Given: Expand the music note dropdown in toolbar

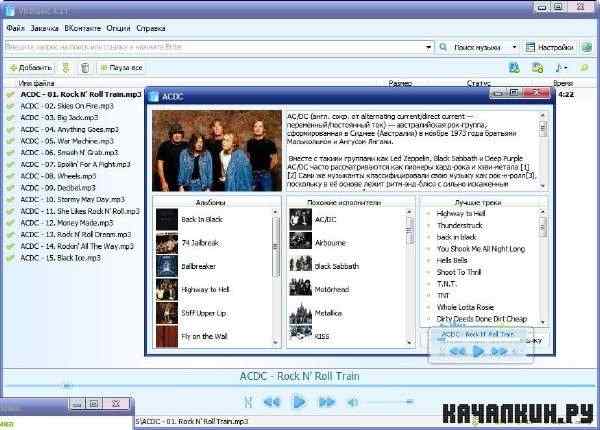Looking at the screenshot, I should [561, 68].
